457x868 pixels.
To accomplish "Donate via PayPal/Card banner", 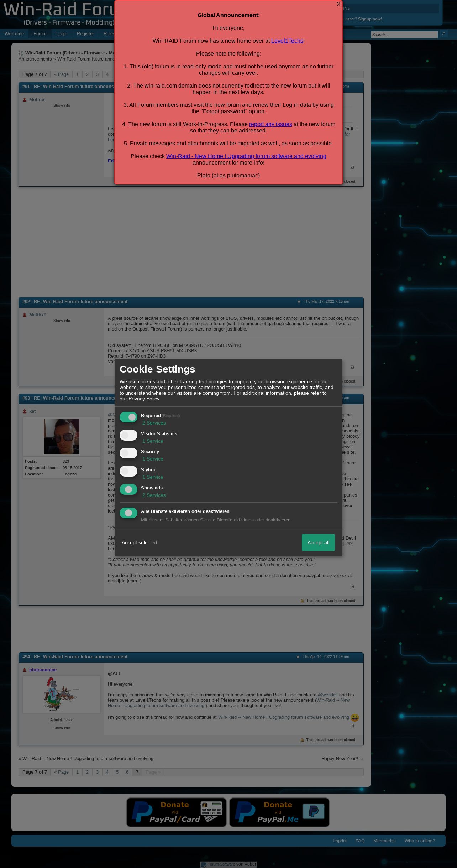I will [177, 812].
